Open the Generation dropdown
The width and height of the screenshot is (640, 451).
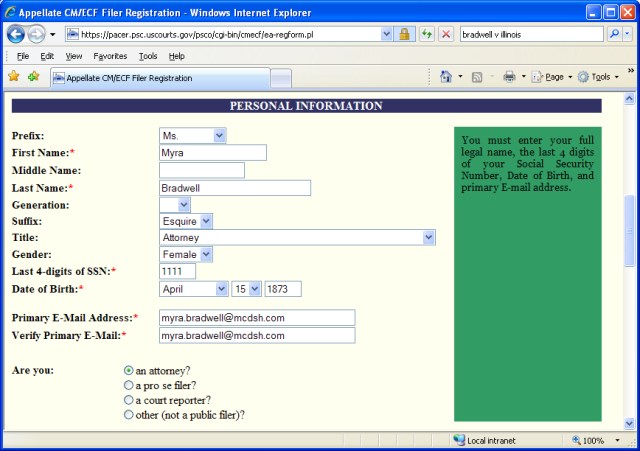[175, 204]
